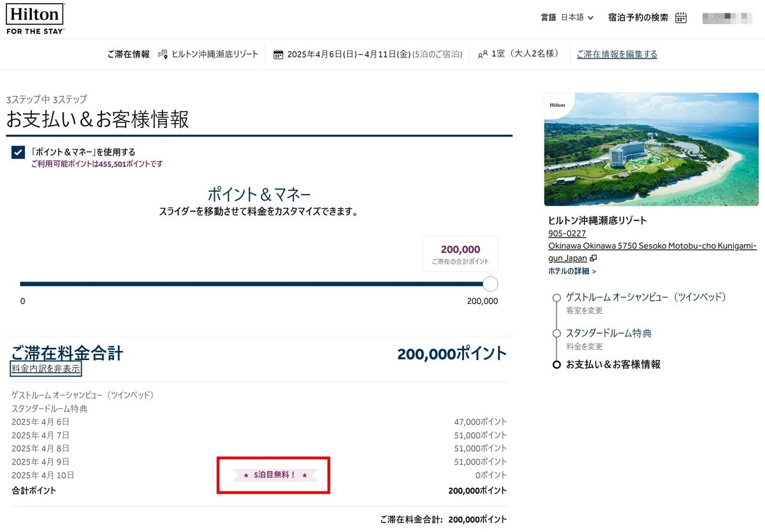The image size is (765, 532).
Task: Open the Okinawa address link
Action: click(652, 252)
